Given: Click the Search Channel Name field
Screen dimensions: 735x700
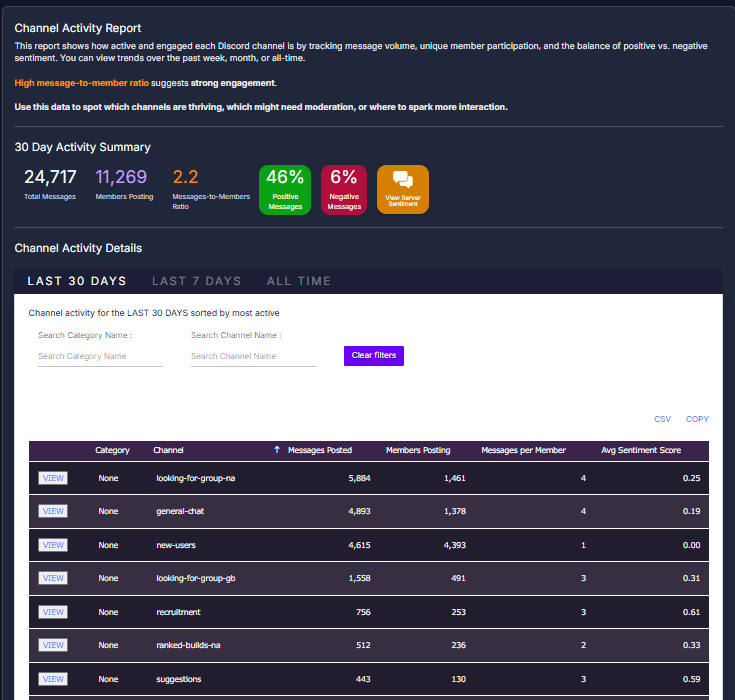Looking at the screenshot, I should [253, 356].
